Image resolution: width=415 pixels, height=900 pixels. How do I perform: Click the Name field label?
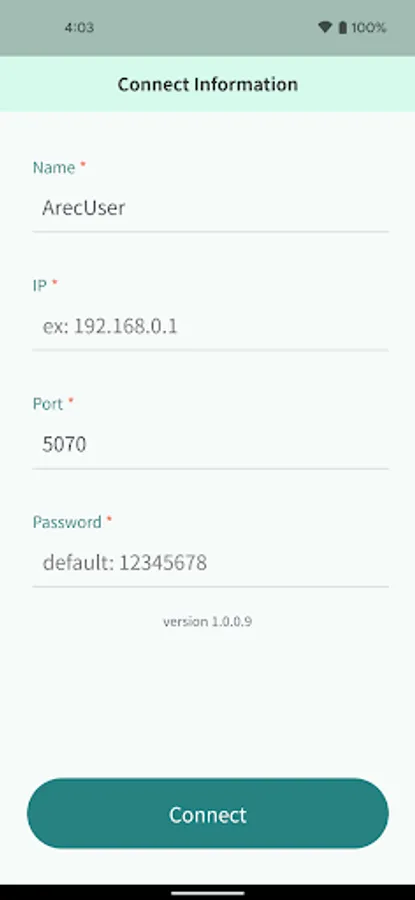tap(54, 168)
